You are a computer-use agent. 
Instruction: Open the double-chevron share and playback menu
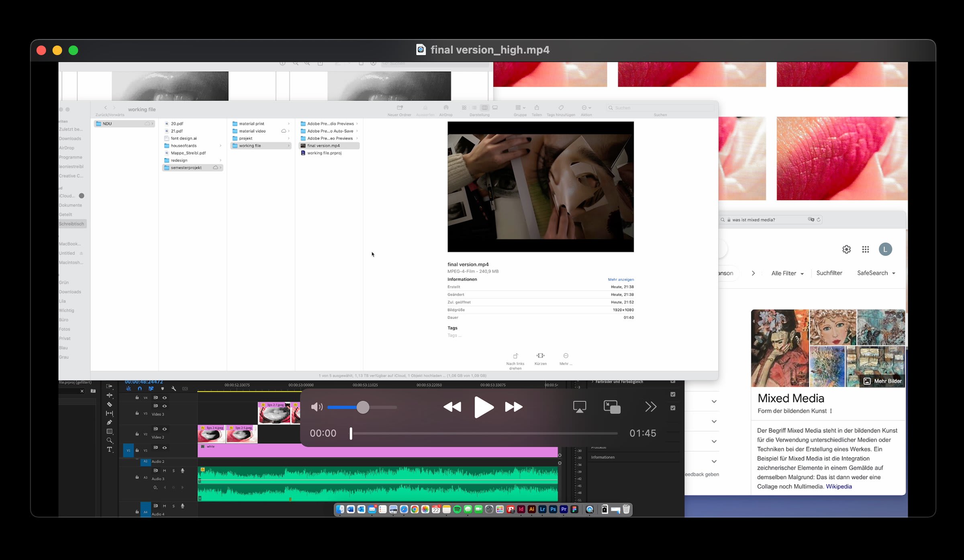pos(651,407)
